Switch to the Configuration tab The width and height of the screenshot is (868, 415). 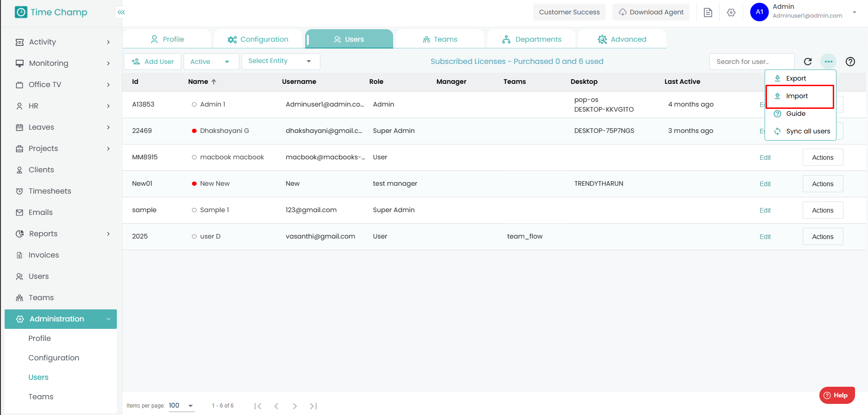click(258, 39)
